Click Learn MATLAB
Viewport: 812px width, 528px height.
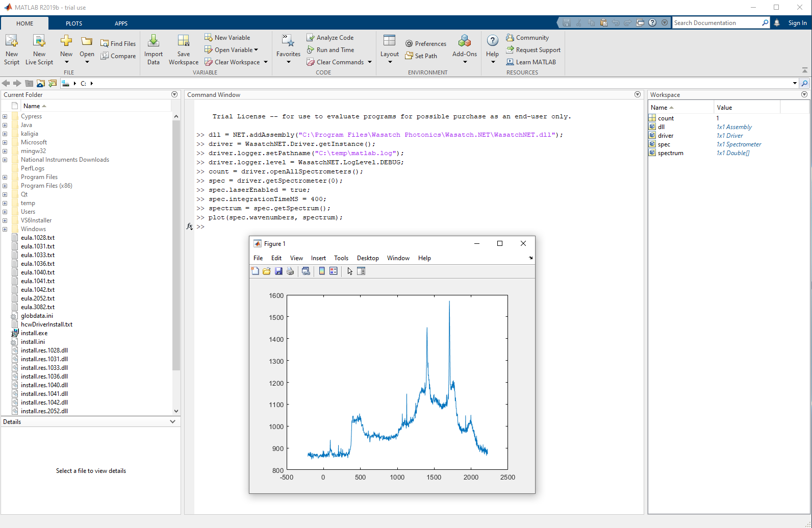(531, 62)
